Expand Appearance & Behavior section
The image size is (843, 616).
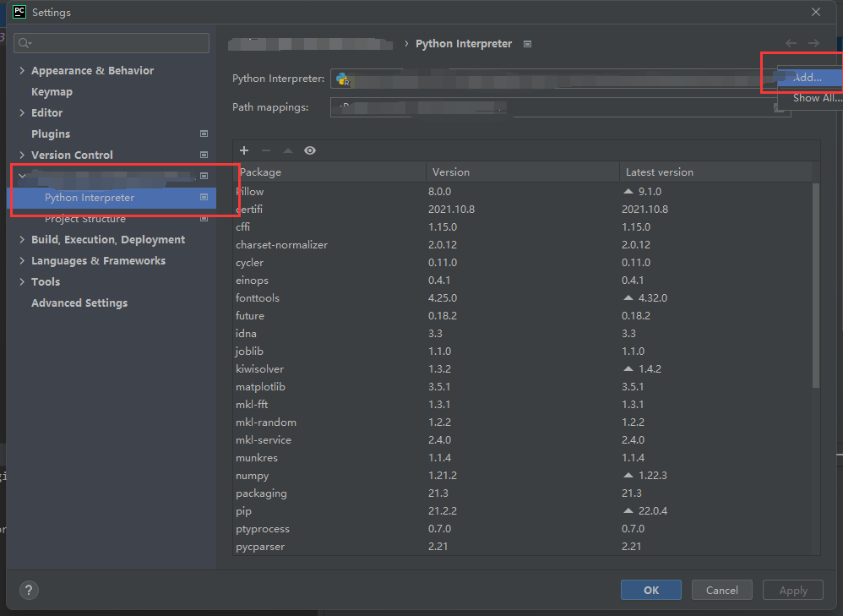click(x=22, y=70)
